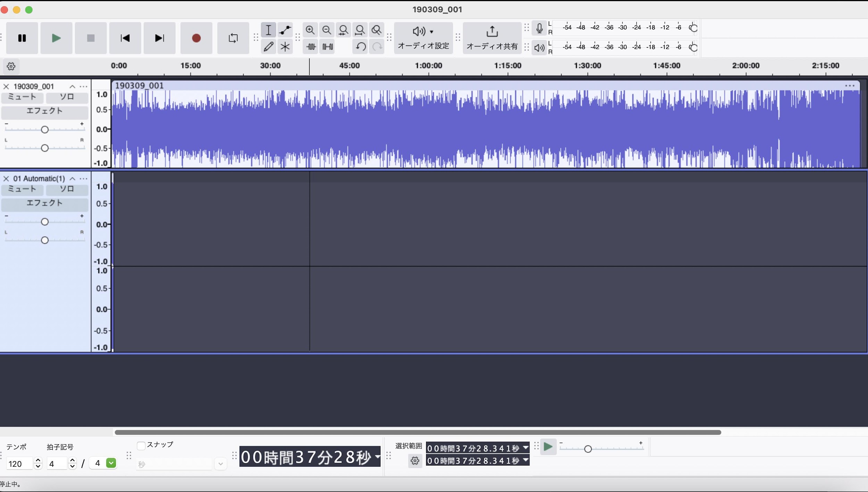The height and width of the screenshot is (492, 868).
Task: Click the time signature numerator field
Action: 57,464
